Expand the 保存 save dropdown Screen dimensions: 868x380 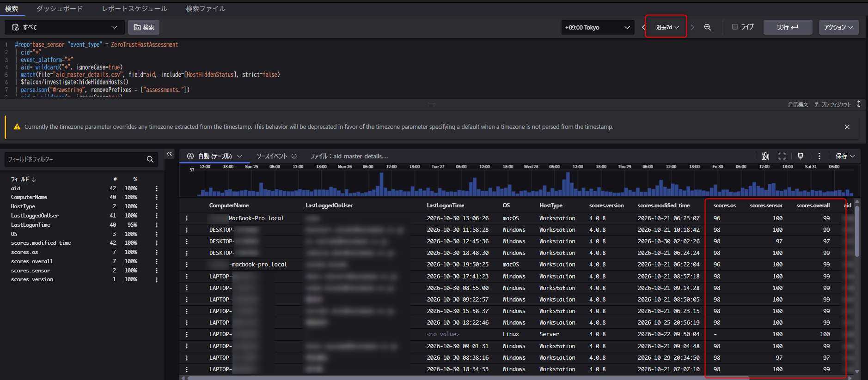tap(845, 156)
